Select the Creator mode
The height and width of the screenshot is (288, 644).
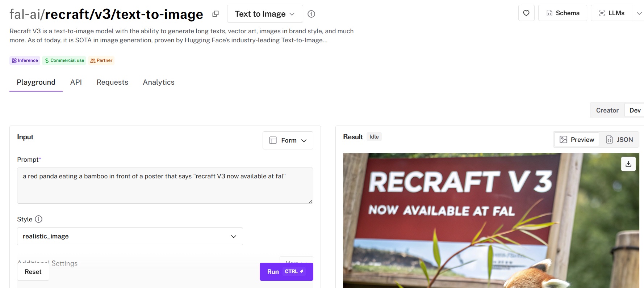click(x=607, y=110)
